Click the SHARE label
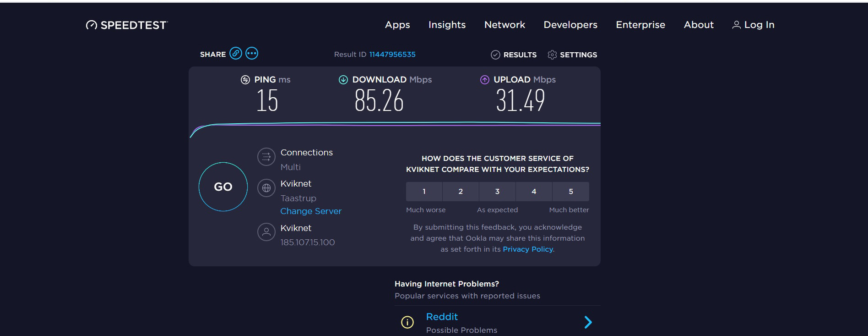The height and width of the screenshot is (336, 868). 213,55
